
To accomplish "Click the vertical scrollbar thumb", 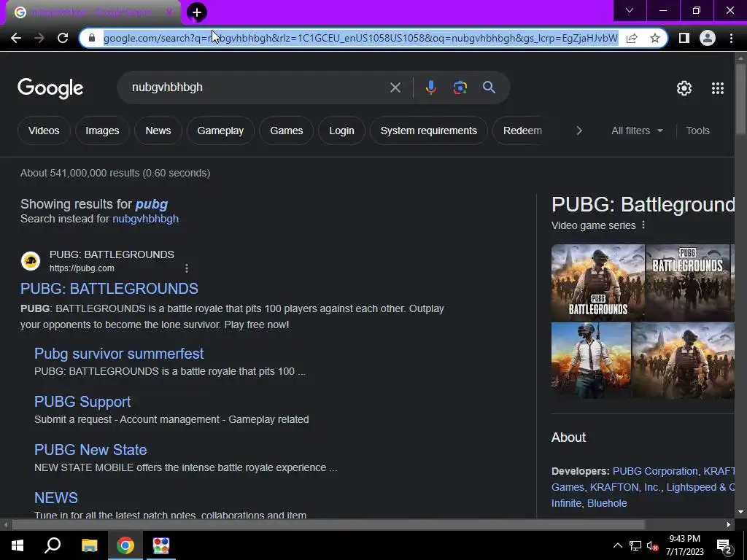I will (x=740, y=98).
